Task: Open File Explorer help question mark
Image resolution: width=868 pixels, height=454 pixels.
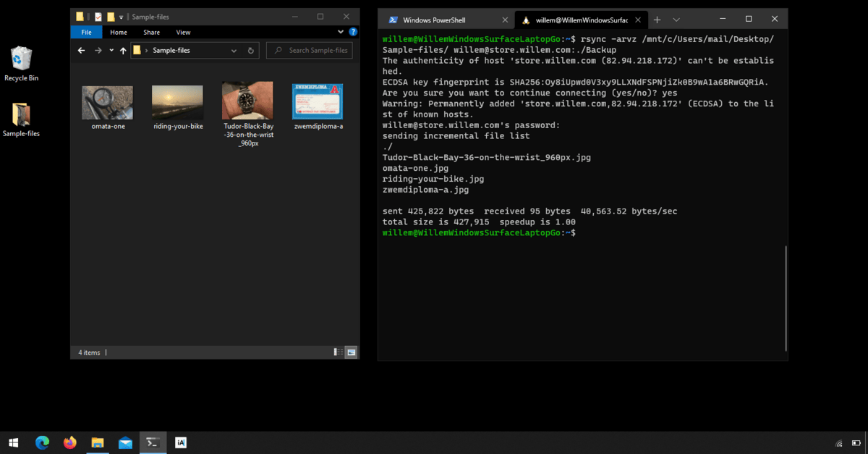Action: pos(353,32)
